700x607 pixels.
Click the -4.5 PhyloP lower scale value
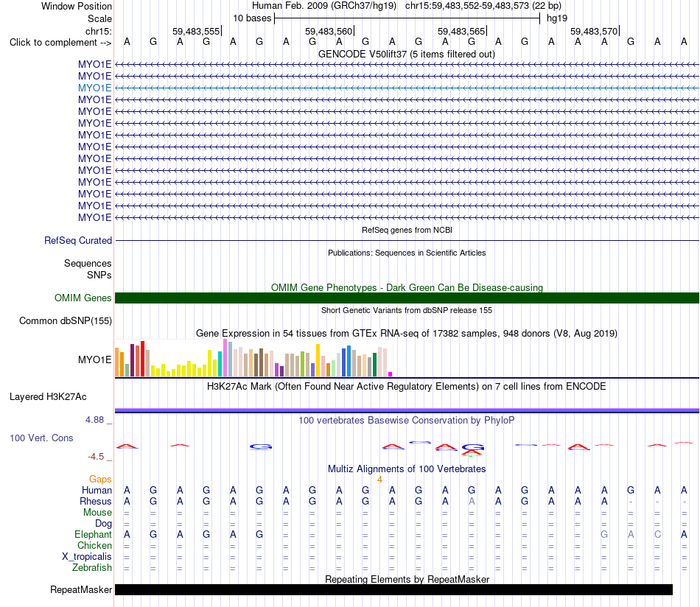(96, 456)
